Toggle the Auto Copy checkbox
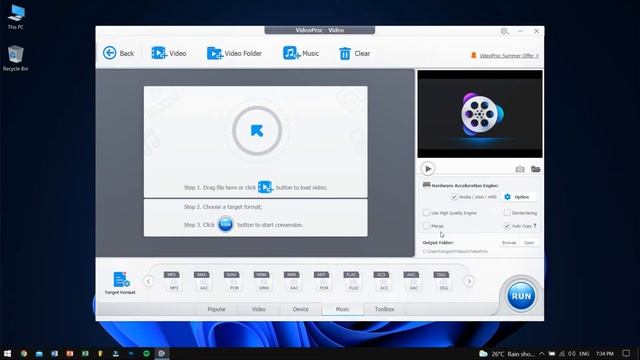The width and height of the screenshot is (640, 360). [x=507, y=225]
